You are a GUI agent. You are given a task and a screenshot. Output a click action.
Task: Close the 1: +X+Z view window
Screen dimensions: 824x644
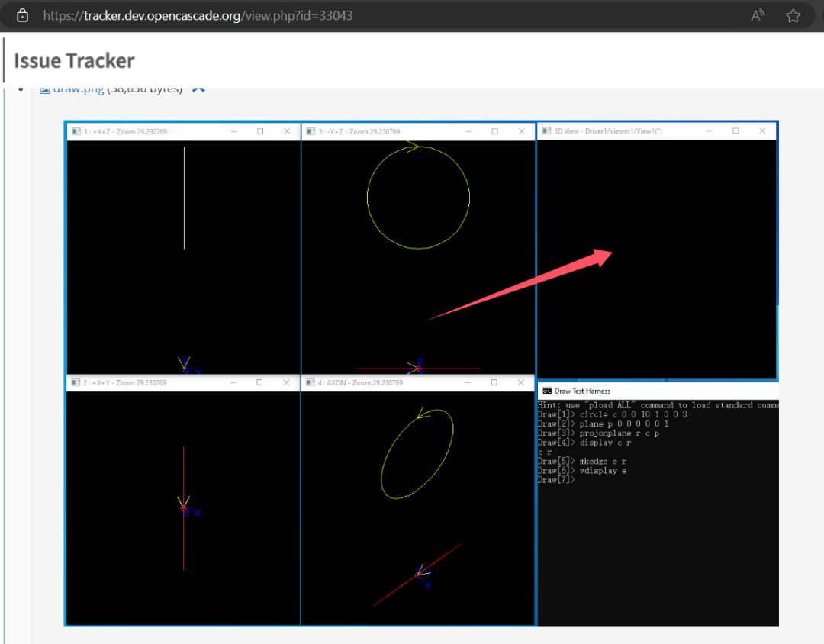pos(287,131)
